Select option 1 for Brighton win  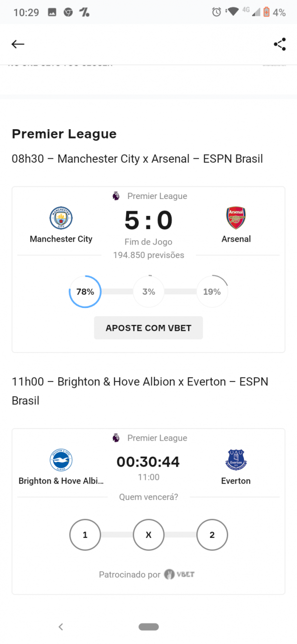[85, 535]
